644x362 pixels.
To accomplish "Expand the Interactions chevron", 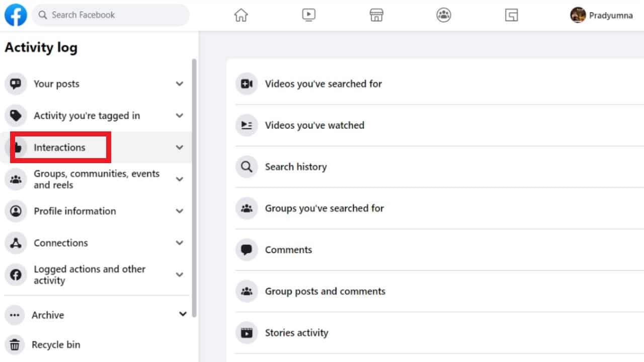I will coord(180,148).
